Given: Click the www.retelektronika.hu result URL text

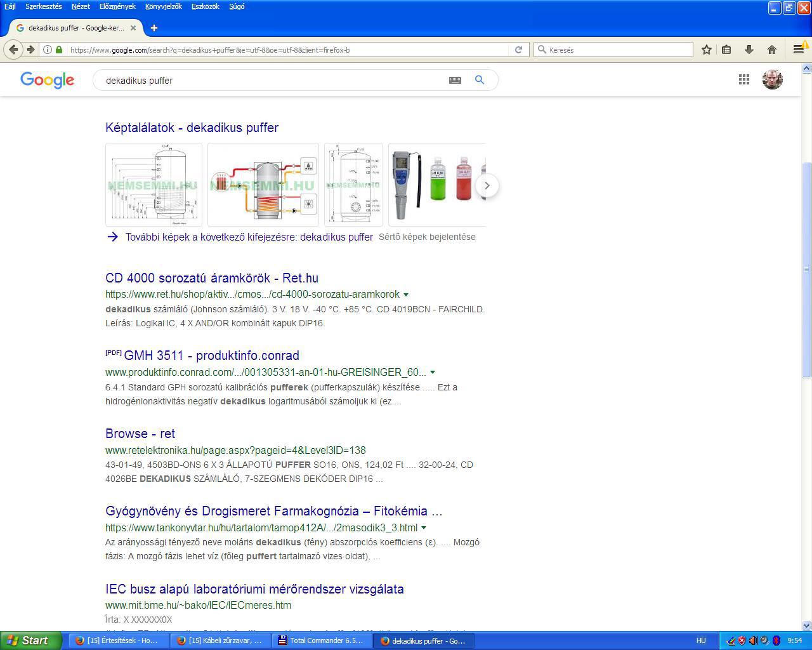Looking at the screenshot, I should coord(235,450).
